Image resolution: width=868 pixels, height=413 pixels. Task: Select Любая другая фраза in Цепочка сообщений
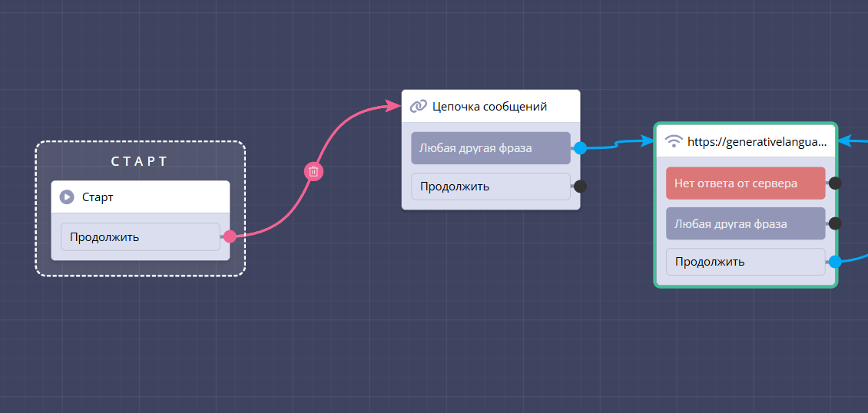point(490,148)
